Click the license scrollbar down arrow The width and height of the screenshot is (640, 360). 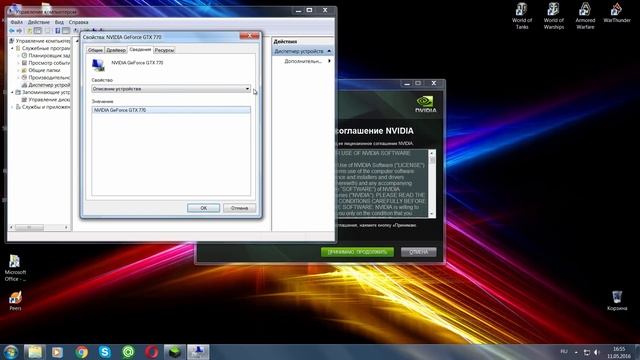point(432,213)
